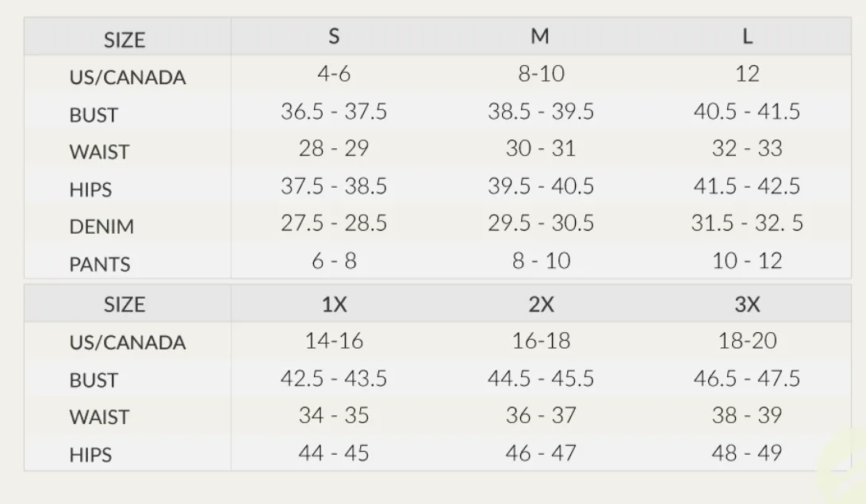866x504 pixels.
Task: Click the L size column header
Action: [747, 36]
